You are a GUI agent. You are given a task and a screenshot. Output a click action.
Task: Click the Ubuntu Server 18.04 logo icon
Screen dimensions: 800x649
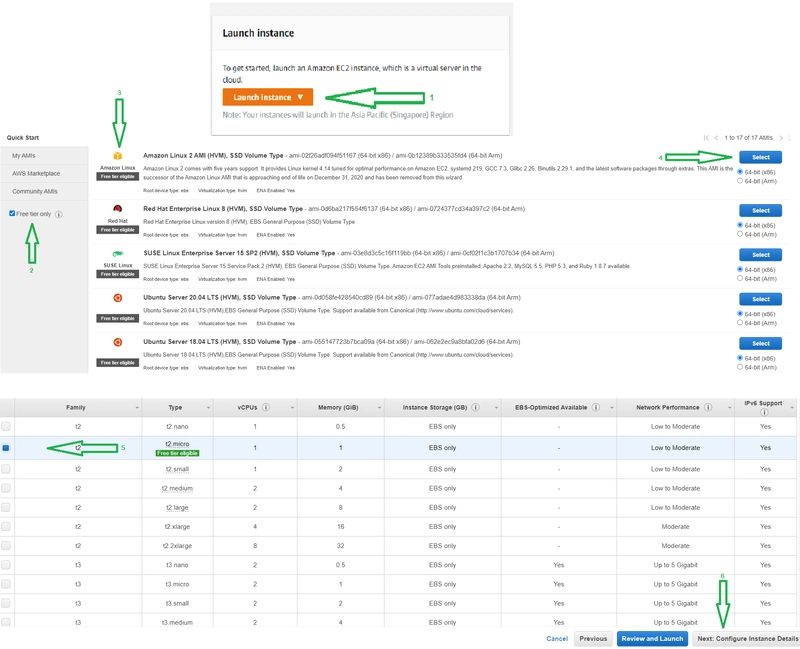point(117,342)
